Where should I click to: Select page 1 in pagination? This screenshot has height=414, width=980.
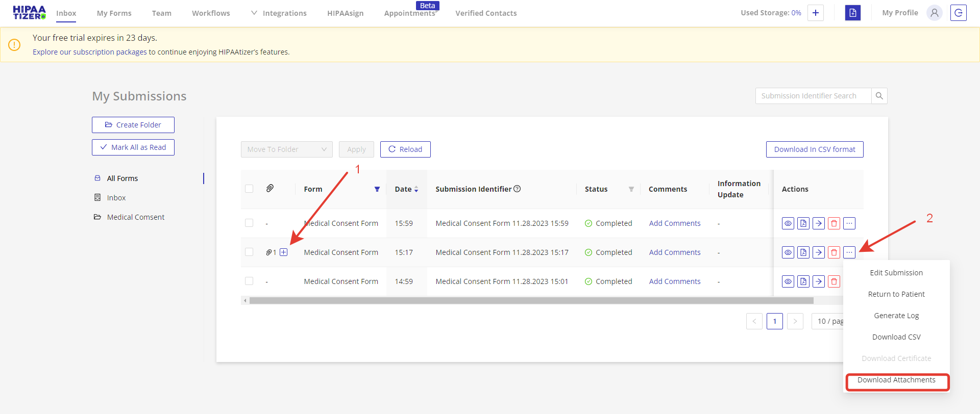tap(775, 321)
